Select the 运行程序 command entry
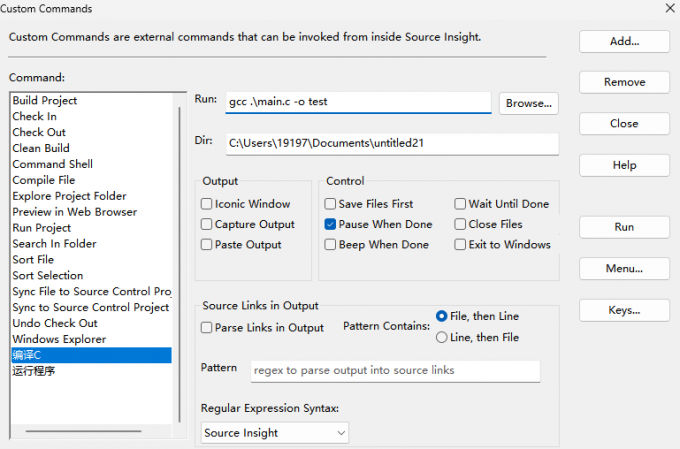680x449 pixels. click(34, 371)
